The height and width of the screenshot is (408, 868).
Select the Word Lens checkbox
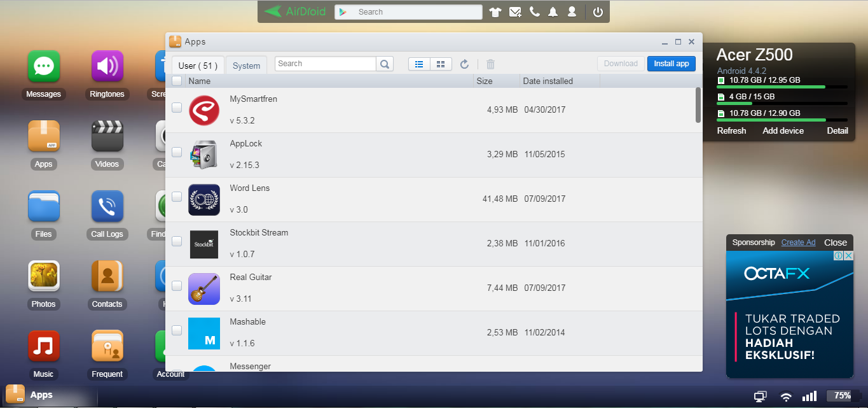click(x=177, y=197)
